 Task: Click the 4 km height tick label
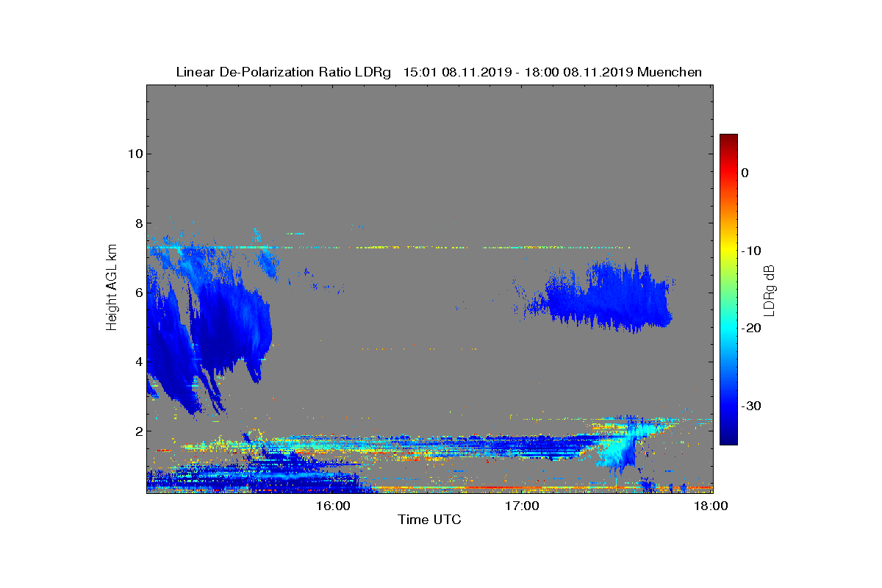(x=138, y=361)
